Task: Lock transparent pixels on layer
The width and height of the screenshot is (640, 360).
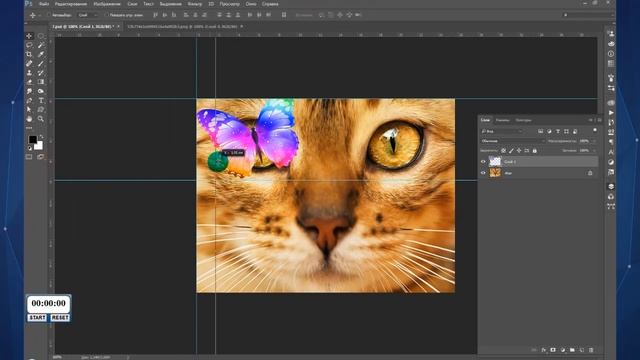Action: click(x=503, y=151)
